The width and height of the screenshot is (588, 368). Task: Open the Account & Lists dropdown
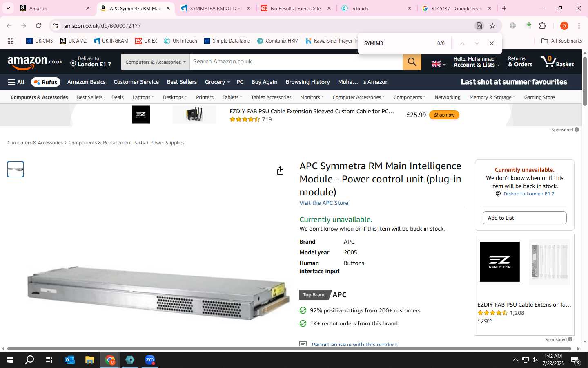[476, 62]
